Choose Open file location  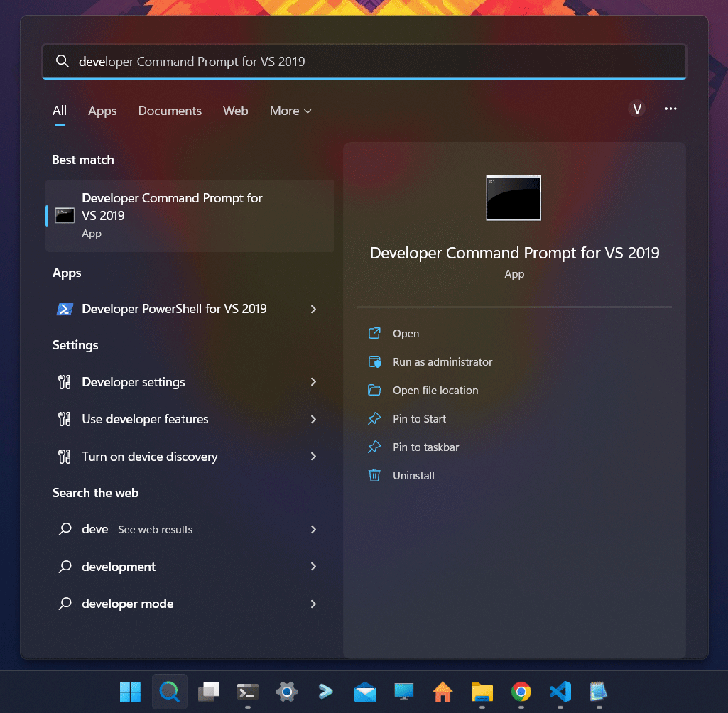435,391
